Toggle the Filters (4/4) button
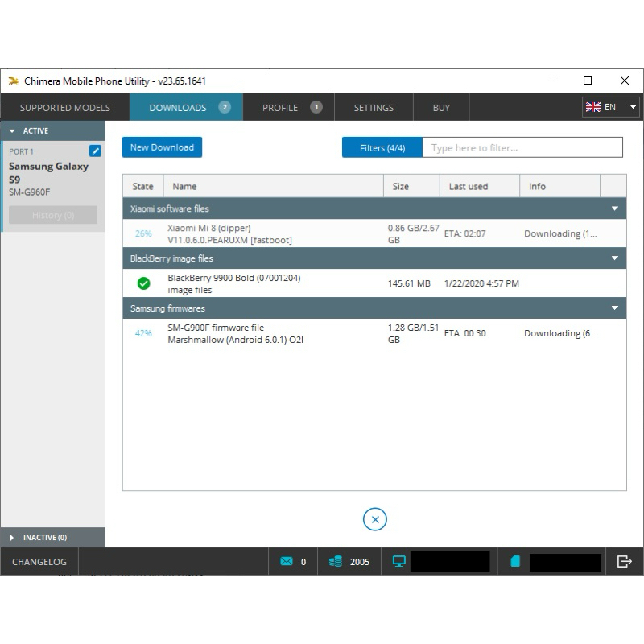 click(x=382, y=148)
